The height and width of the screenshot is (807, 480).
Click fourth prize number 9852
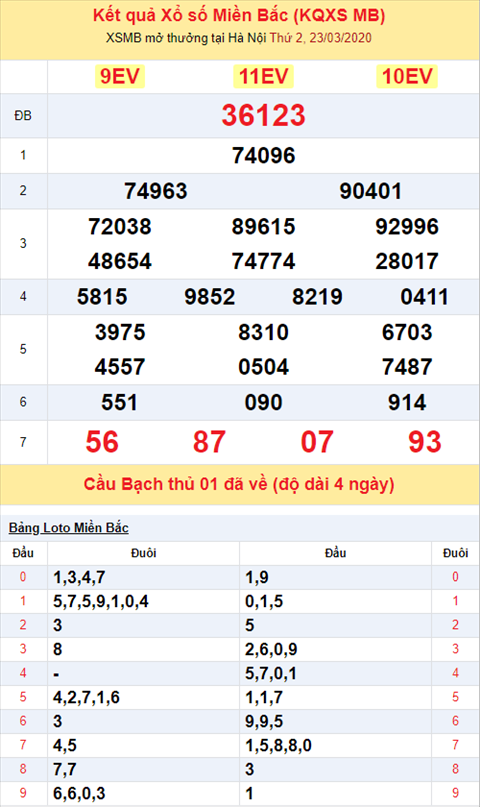210,297
